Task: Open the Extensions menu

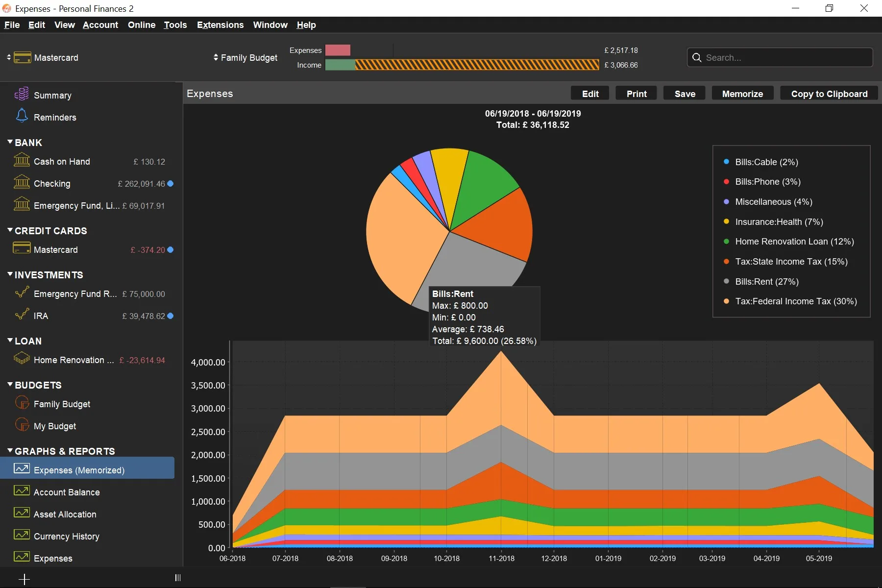Action: 220,25
